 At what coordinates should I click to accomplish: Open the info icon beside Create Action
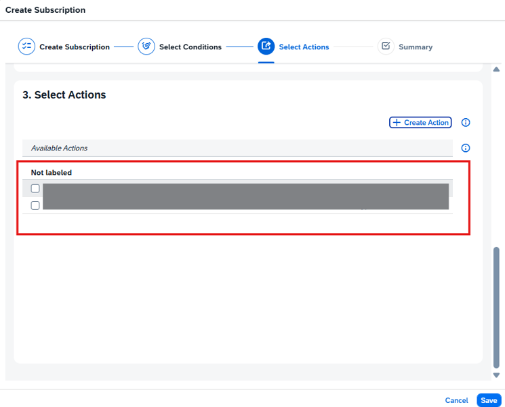click(465, 123)
